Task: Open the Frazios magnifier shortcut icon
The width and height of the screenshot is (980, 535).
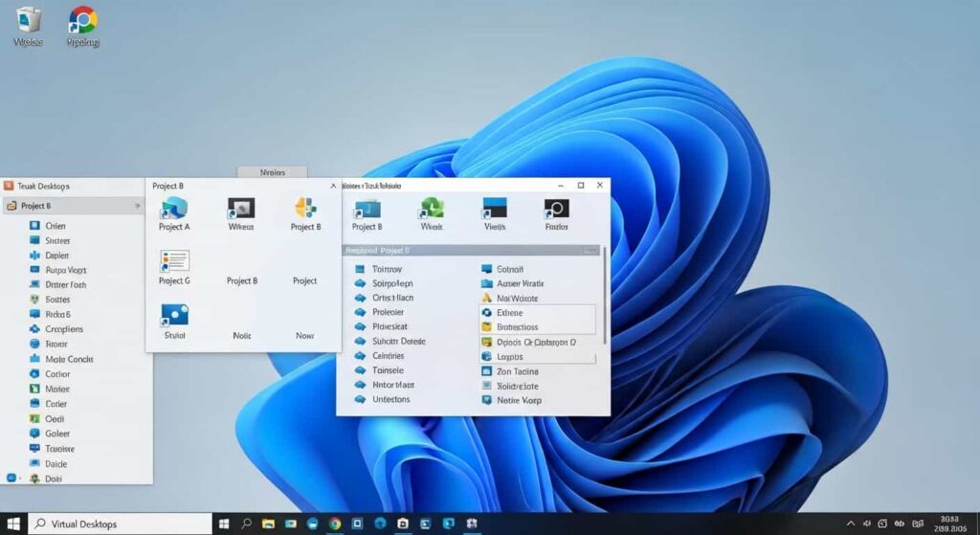Action: tap(556, 209)
